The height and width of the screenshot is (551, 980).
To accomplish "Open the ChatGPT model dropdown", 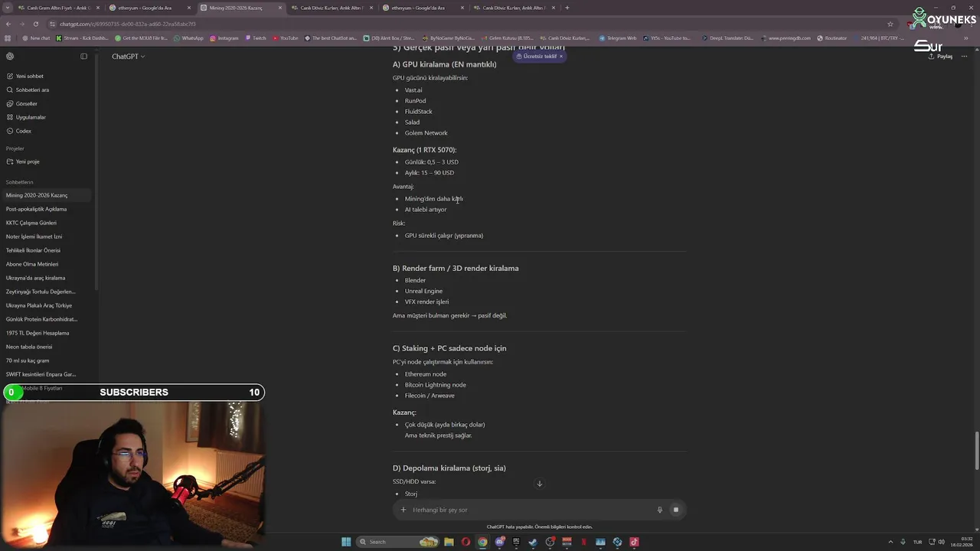I will (x=128, y=57).
